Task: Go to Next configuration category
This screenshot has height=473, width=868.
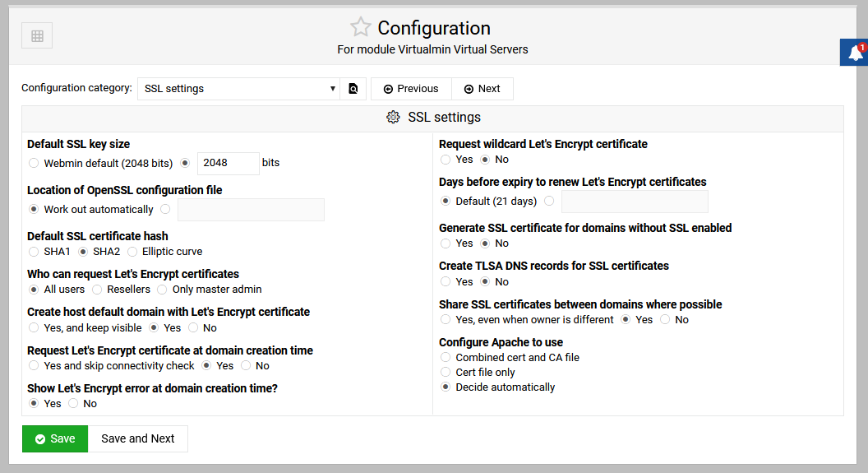Action: tap(482, 89)
